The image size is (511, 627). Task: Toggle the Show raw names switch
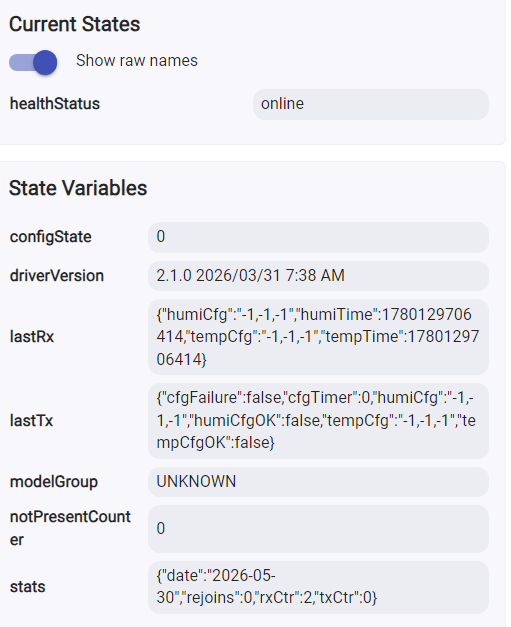[33, 62]
